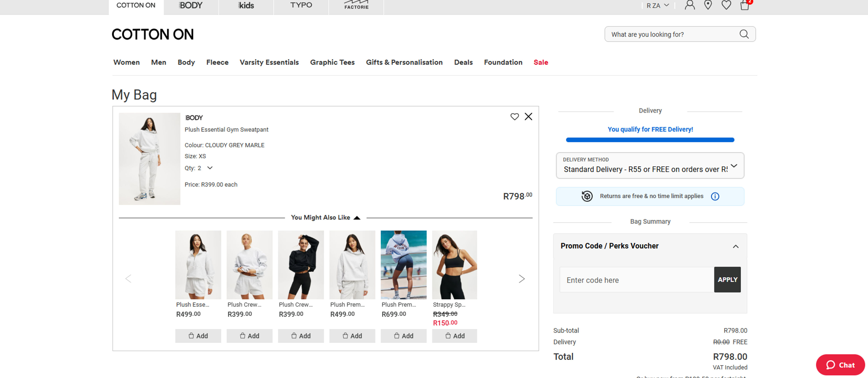Go to next recommended products arrow
The image size is (868, 378).
pos(522,278)
